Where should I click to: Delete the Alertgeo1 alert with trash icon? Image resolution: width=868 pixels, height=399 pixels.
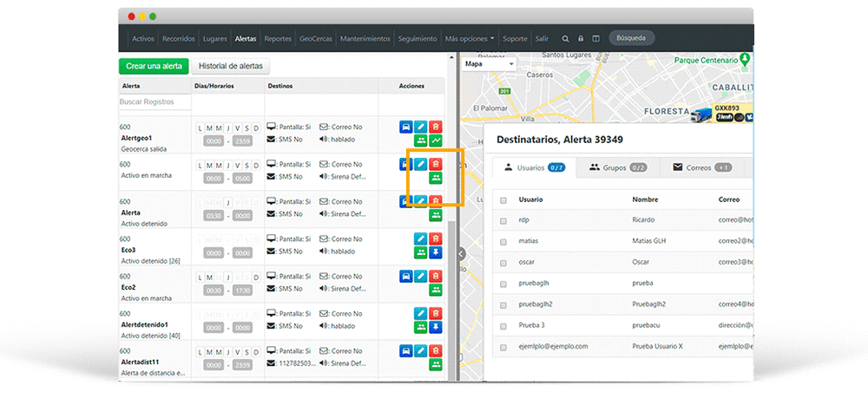pos(437,128)
